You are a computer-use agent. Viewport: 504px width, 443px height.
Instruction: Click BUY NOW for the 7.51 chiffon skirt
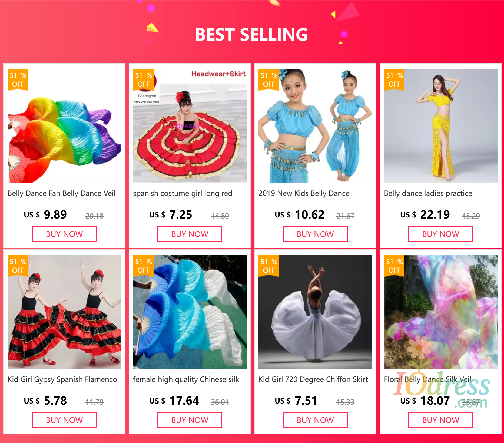pyautogui.click(x=315, y=420)
